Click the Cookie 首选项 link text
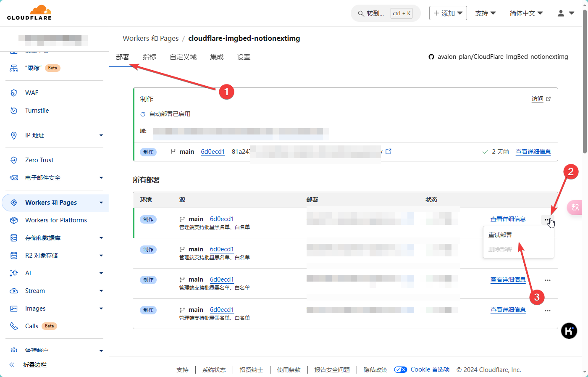This screenshot has width=588, height=377. [x=430, y=369]
